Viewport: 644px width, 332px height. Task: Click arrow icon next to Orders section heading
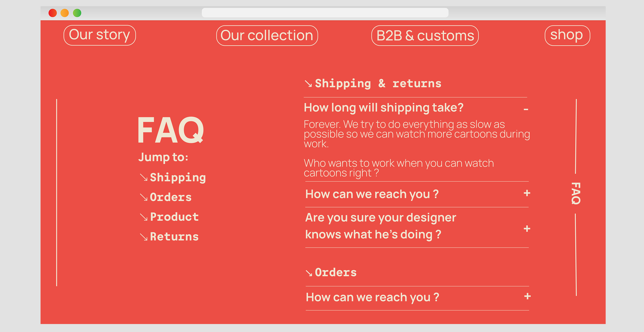click(309, 273)
